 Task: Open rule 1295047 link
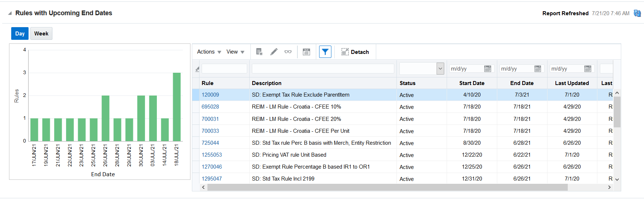click(x=212, y=179)
